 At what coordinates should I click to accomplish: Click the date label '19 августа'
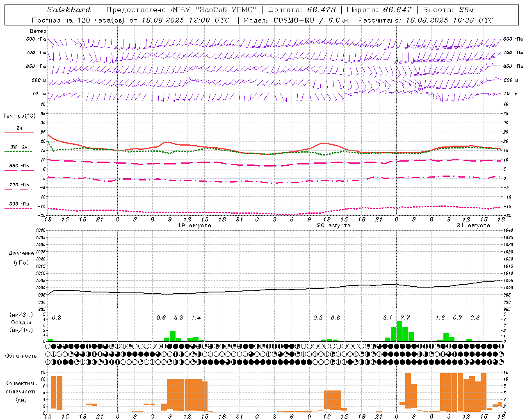pyautogui.click(x=194, y=226)
